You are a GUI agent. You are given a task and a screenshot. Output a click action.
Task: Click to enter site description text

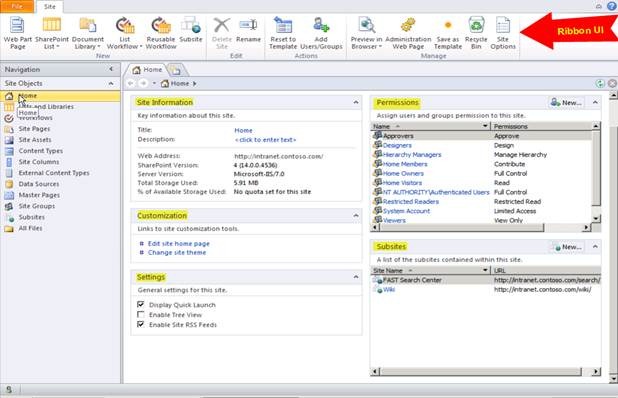click(265, 140)
